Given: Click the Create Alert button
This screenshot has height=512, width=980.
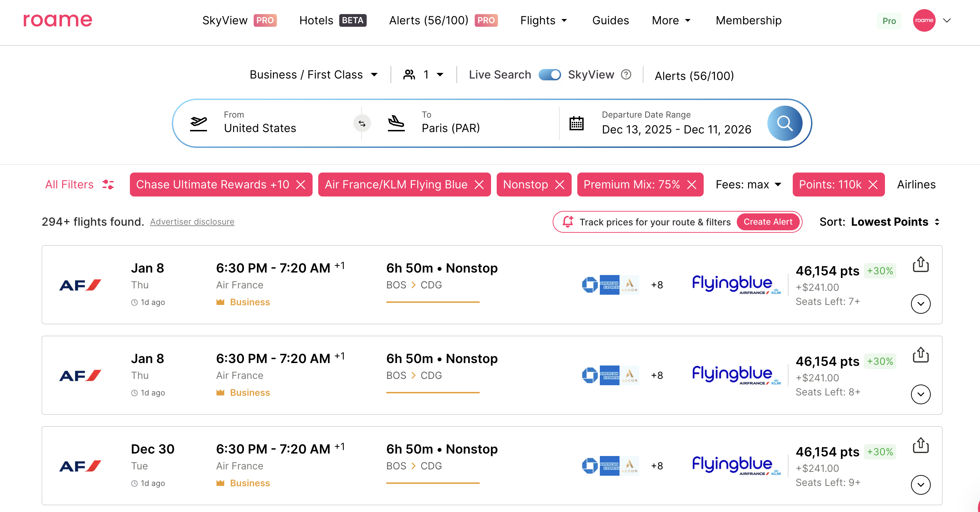Looking at the screenshot, I should [x=767, y=222].
